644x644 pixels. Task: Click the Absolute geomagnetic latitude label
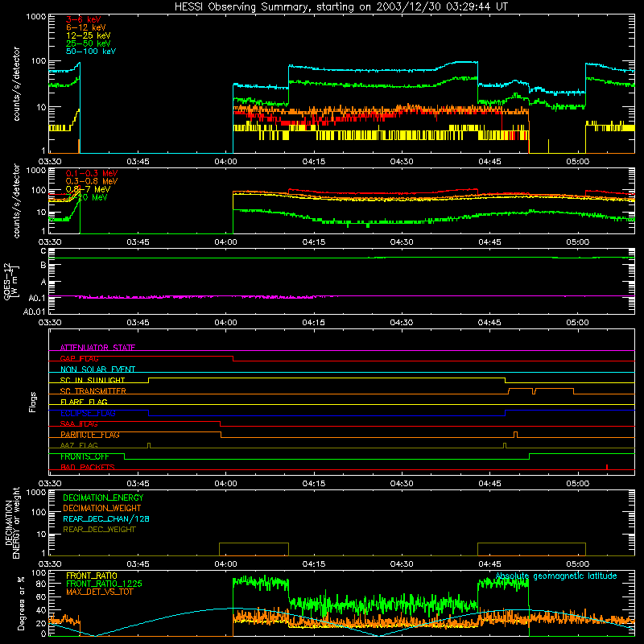click(556, 576)
